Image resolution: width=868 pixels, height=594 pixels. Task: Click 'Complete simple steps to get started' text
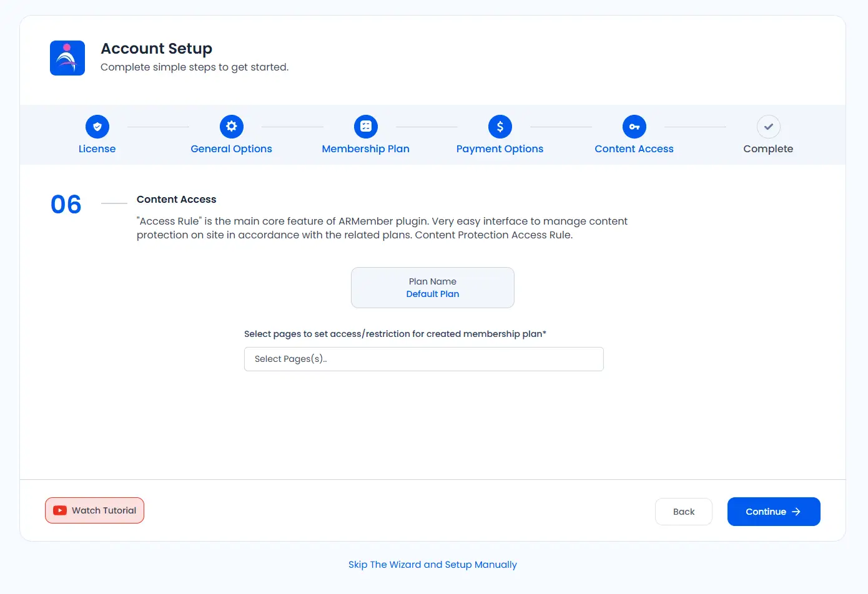click(x=195, y=67)
